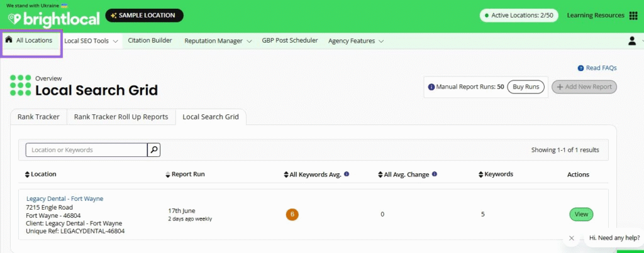Click the Read FAQs question icon
Screen dimensions: 644x253
coord(580,68)
